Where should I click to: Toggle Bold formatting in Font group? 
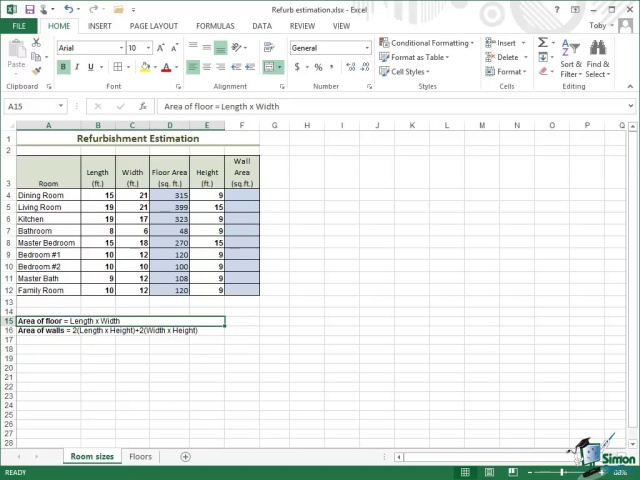(x=64, y=67)
